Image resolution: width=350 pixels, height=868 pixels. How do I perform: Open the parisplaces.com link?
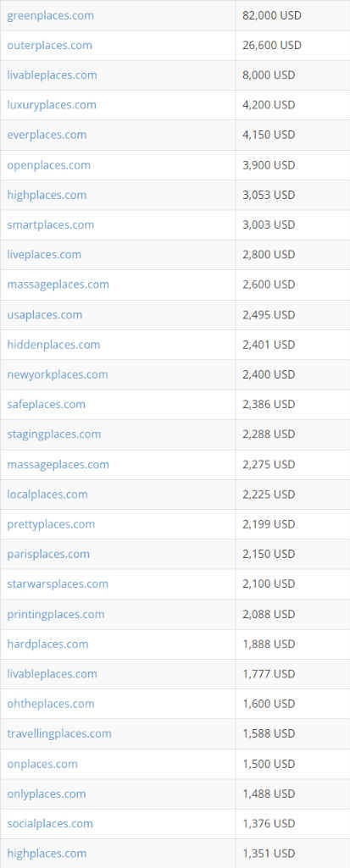[x=48, y=554]
